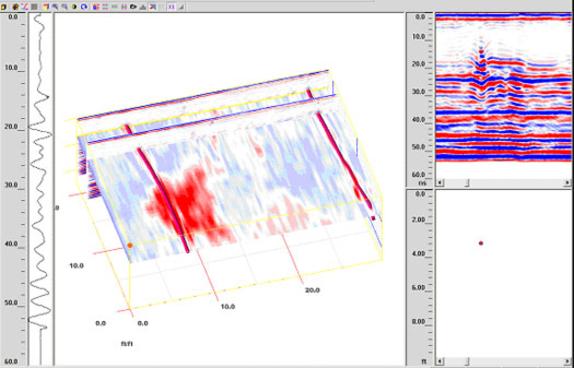Click the blue circular rotate icon
This screenshot has width=574, height=368.
coord(84,7)
